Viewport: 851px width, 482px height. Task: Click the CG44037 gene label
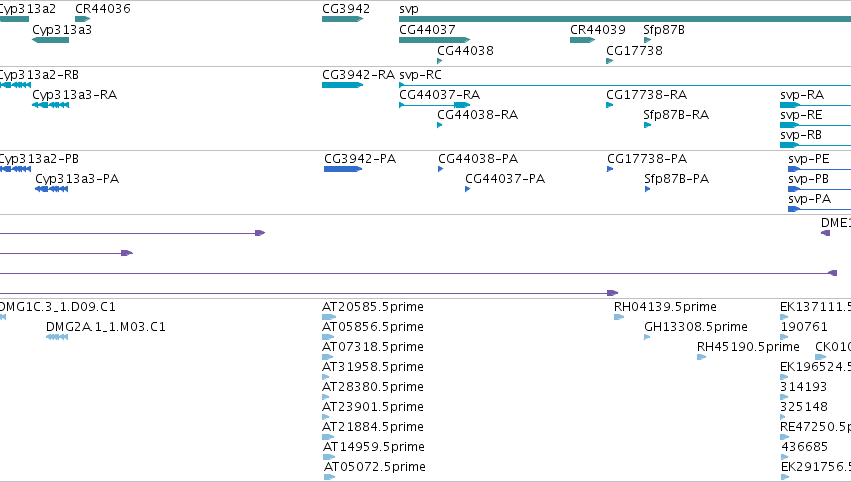coord(427,29)
